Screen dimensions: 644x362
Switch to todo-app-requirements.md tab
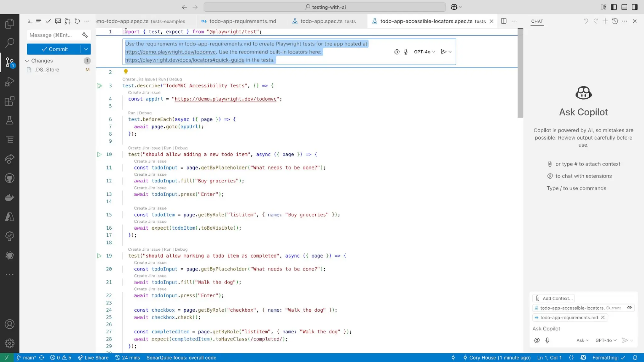[x=242, y=21]
